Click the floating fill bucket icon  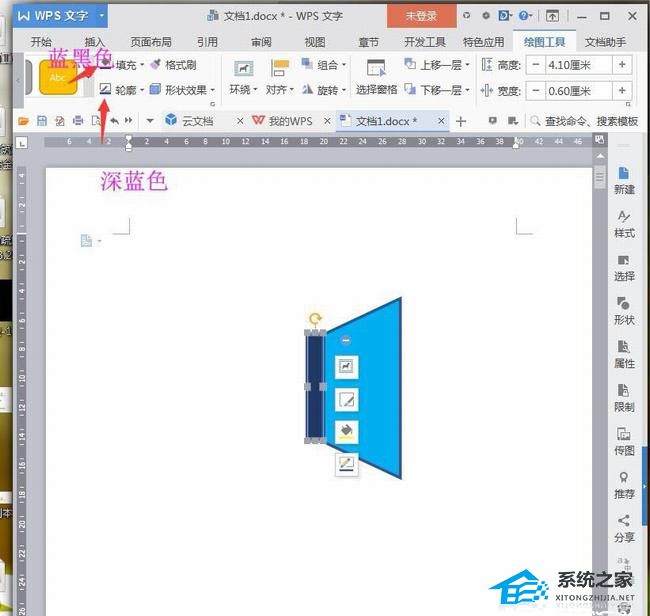click(346, 432)
